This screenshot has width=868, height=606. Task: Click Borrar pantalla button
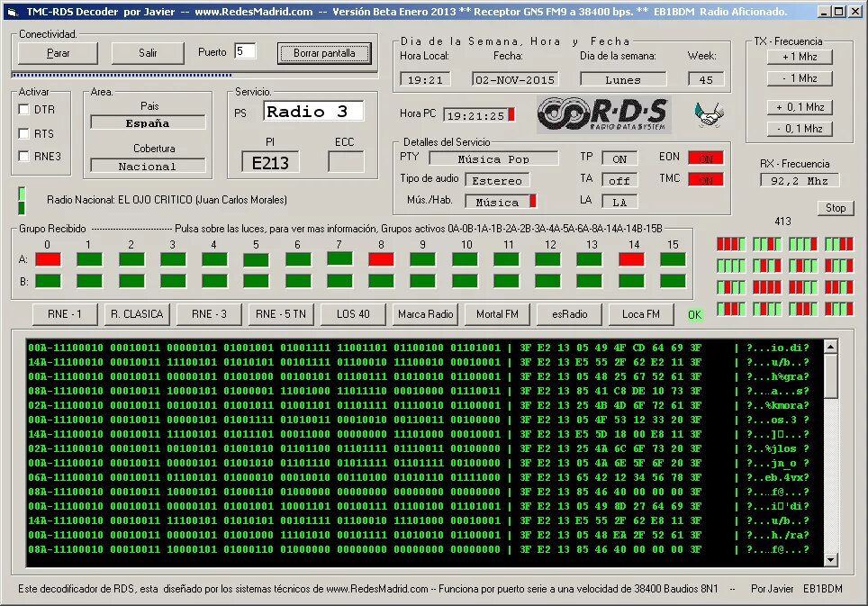[324, 53]
